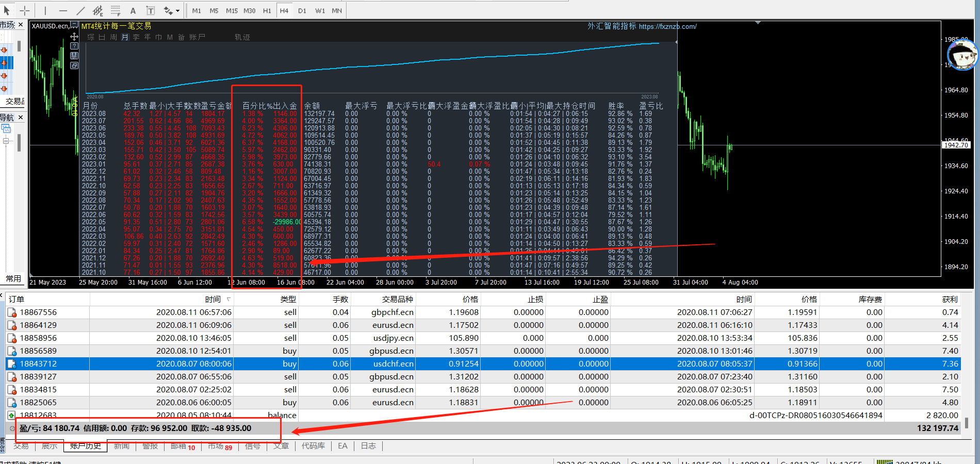Open the 新闻 terminal tab
The image size is (980, 464).
pos(122,446)
